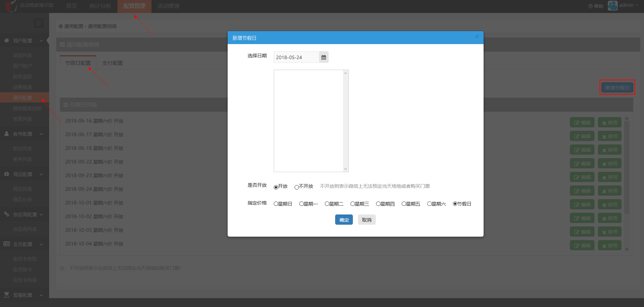Image resolution: width=644 pixels, height=307 pixels.
Task: Collapse the 商户配置 sidebar section
Action: coord(41,41)
